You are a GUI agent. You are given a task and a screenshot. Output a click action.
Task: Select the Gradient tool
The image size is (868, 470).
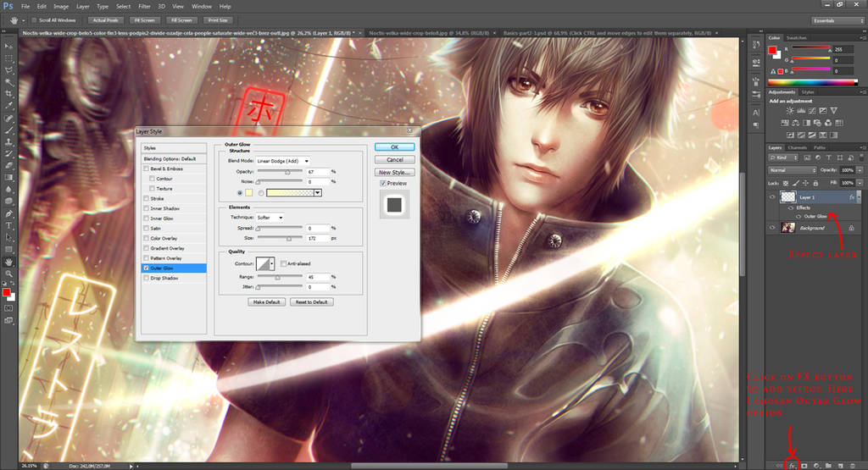point(8,178)
